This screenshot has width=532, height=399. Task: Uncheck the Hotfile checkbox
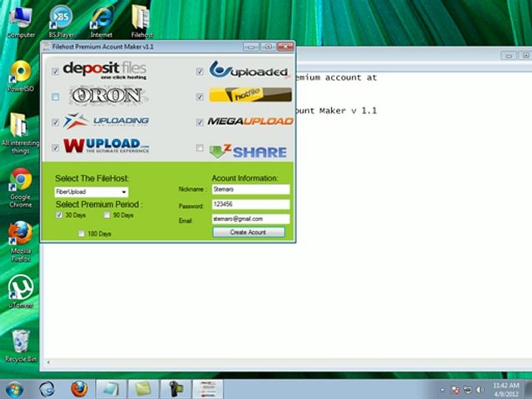coord(200,97)
